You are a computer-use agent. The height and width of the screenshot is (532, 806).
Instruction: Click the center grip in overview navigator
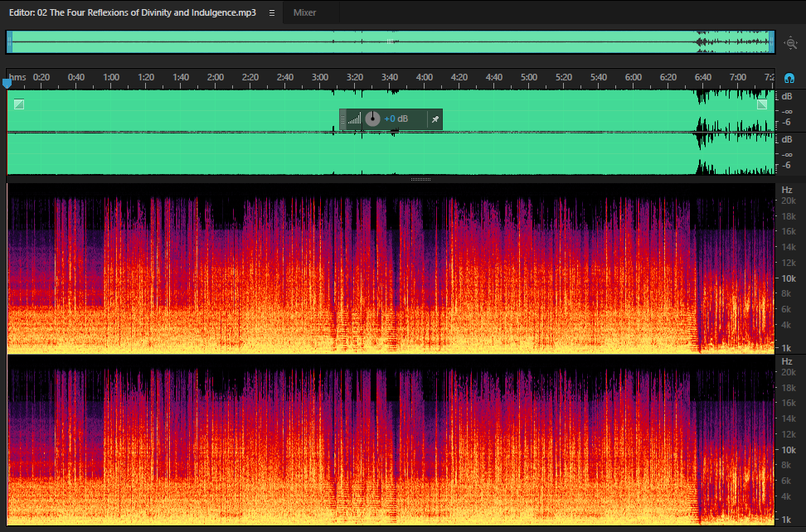(391, 41)
